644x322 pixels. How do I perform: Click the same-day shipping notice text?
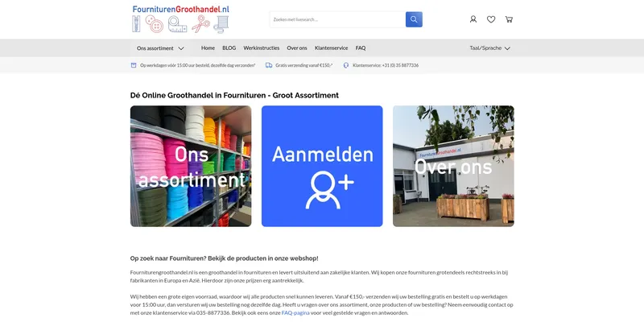click(x=197, y=65)
